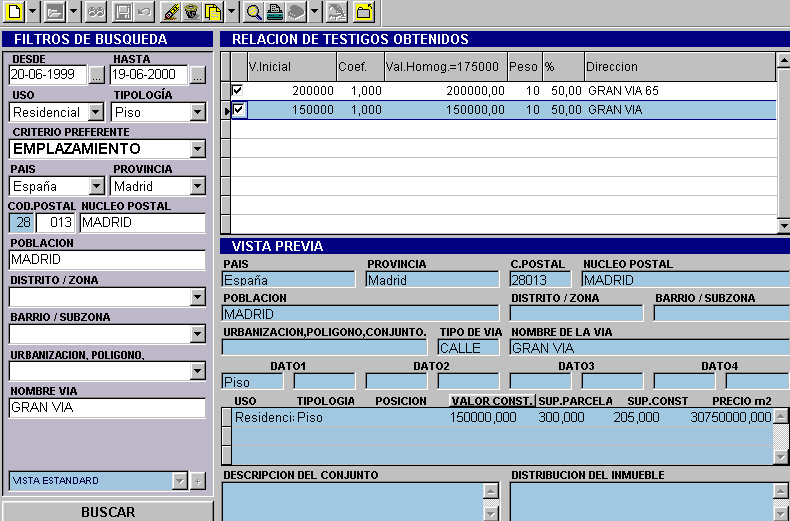Click the HASTA date field 19-06-2000
Viewport: 790px width, 521px height.
tap(149, 75)
